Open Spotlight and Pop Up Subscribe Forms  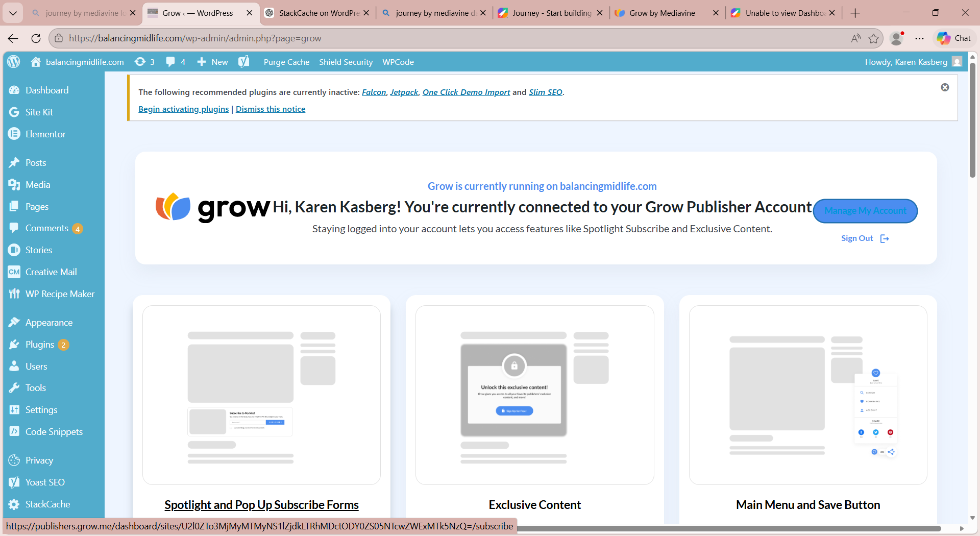pos(261,505)
